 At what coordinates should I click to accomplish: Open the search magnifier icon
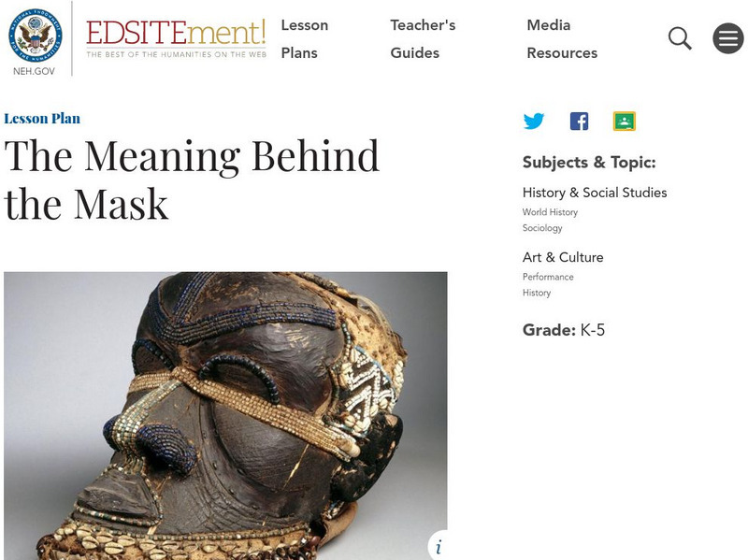(x=680, y=38)
